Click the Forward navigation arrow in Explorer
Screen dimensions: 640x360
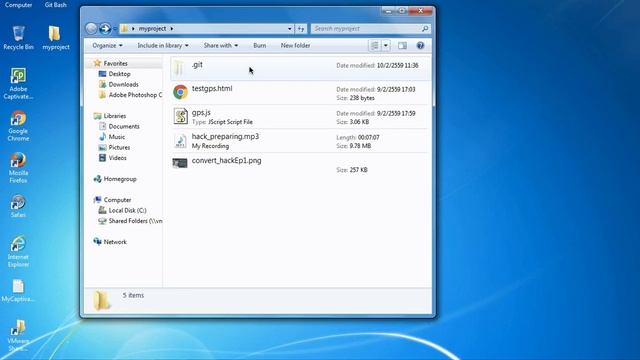click(105, 29)
